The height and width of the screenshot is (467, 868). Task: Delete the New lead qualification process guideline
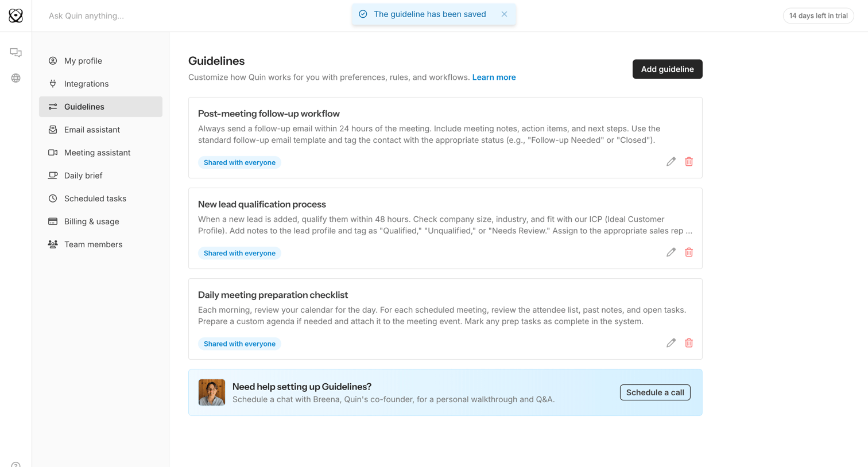click(x=689, y=252)
